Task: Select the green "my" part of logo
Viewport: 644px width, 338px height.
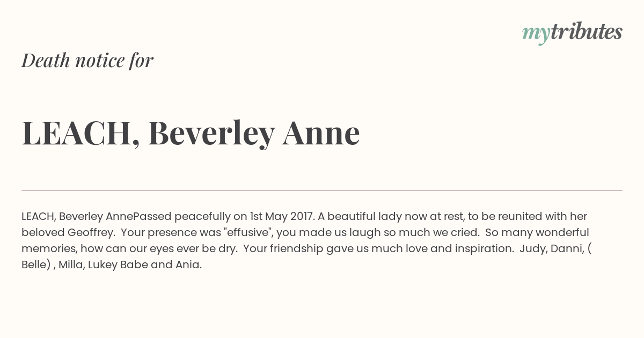Action: click(536, 34)
